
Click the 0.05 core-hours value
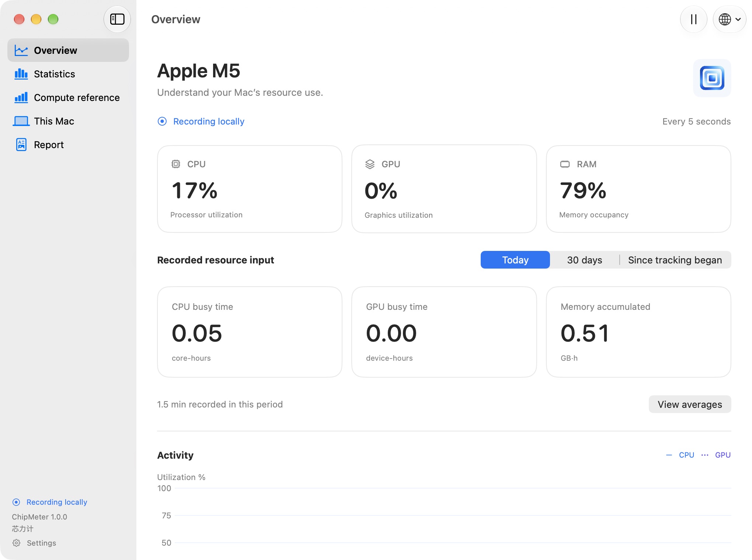[197, 333]
